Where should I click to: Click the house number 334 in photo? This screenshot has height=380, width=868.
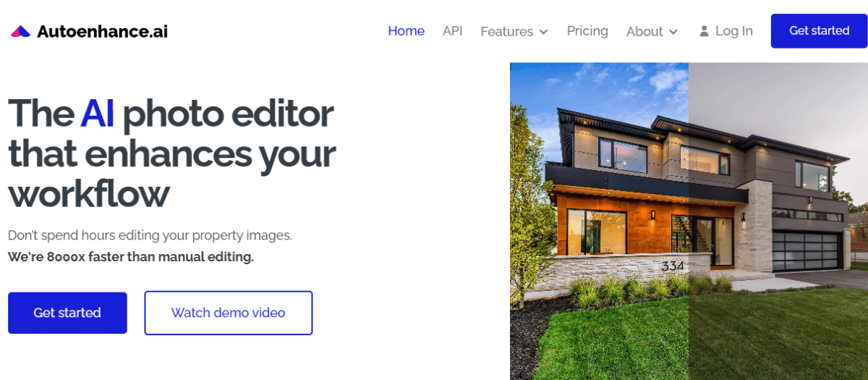[x=673, y=266]
